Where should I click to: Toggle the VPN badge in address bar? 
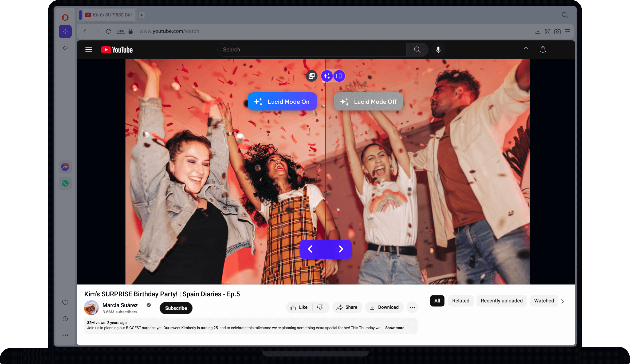pos(121,31)
